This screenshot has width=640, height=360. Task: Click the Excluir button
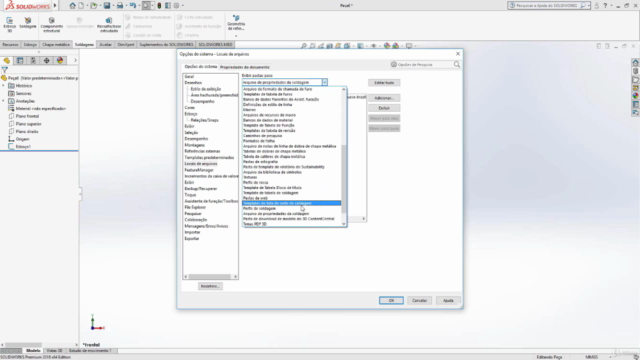pyautogui.click(x=384, y=108)
